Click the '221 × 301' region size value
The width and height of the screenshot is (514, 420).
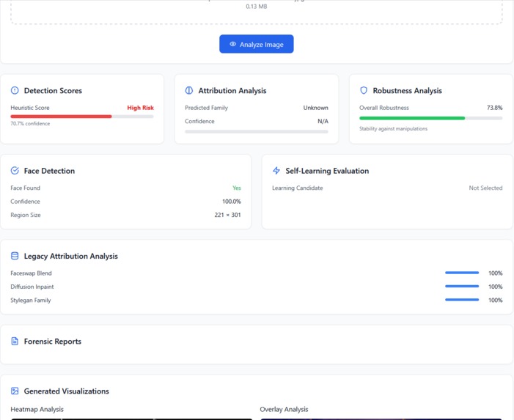tap(227, 215)
